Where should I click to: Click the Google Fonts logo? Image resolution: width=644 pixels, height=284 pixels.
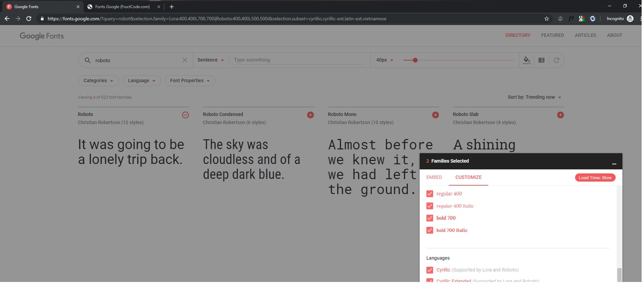(42, 36)
